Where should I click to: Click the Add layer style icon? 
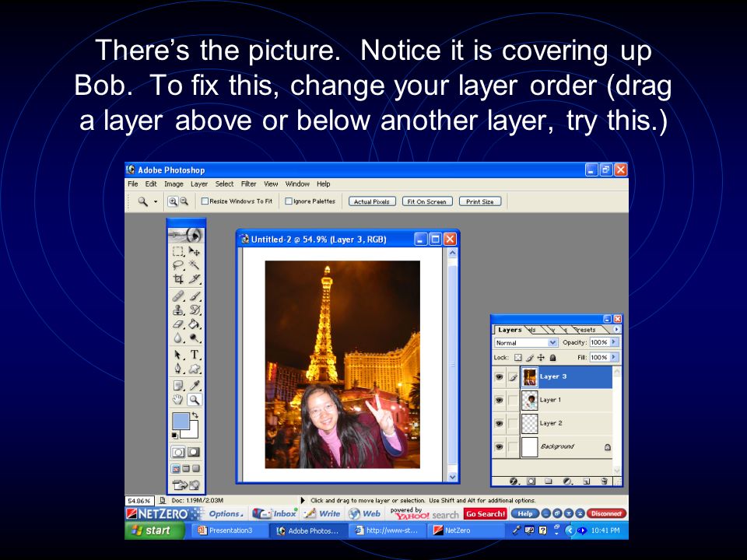coord(514,481)
